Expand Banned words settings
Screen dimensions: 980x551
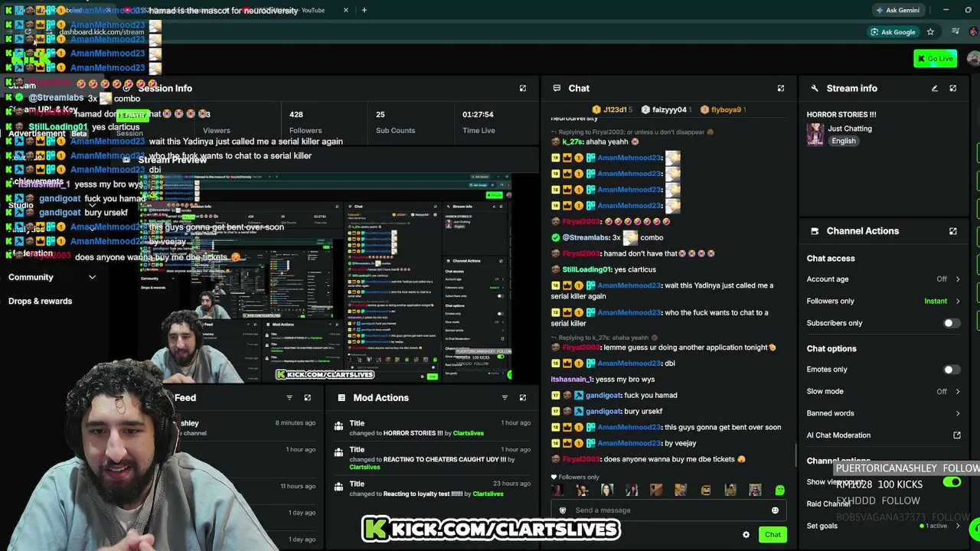pyautogui.click(x=884, y=413)
